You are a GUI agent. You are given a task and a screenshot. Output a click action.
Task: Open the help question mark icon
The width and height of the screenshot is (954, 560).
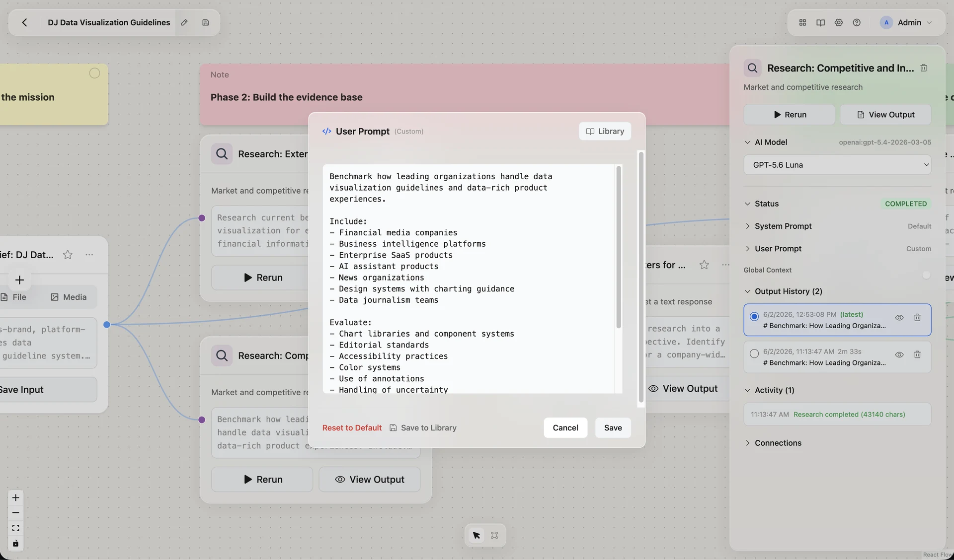click(x=857, y=22)
